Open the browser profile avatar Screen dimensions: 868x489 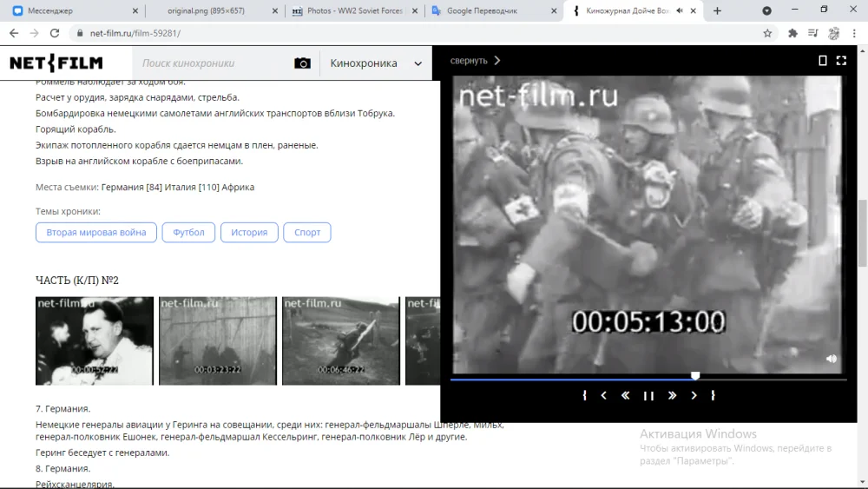click(x=833, y=33)
